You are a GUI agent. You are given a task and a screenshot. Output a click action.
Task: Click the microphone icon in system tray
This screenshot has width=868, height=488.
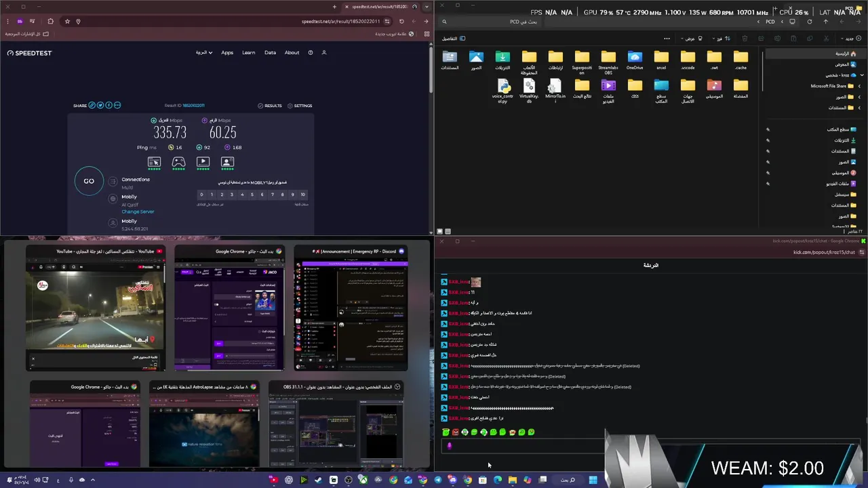tap(71, 480)
